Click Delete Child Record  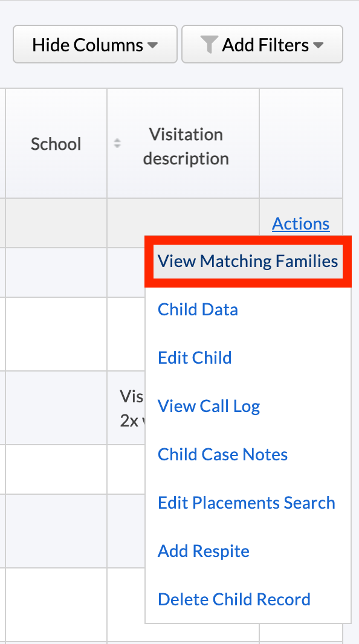tap(234, 599)
